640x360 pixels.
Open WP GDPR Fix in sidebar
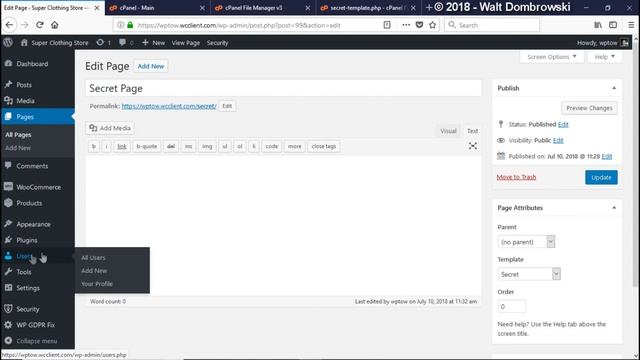(37, 325)
